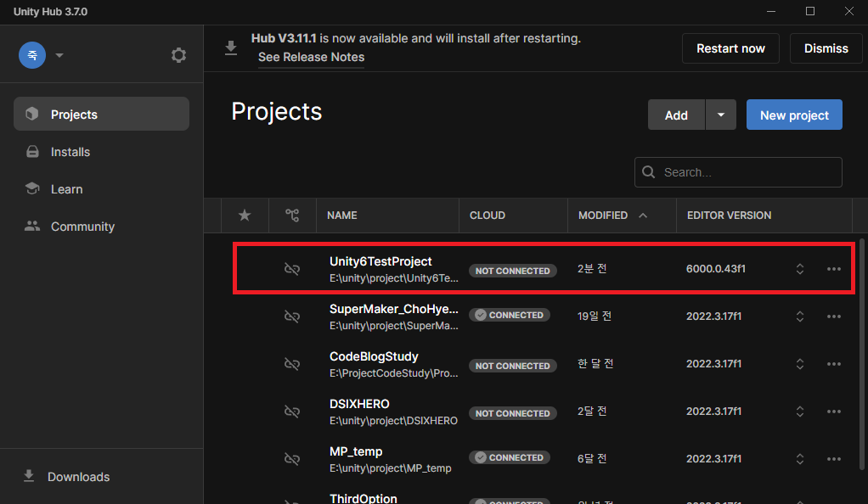Sort by the version control column icon
This screenshot has width=868, height=504.
coord(292,216)
